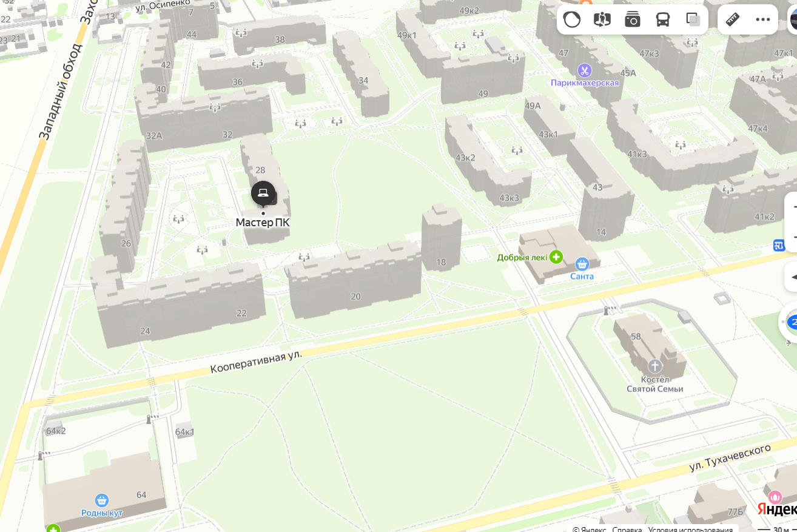Select the green Добрыя лекі pharmacy marker
The image size is (797, 532).
556,257
